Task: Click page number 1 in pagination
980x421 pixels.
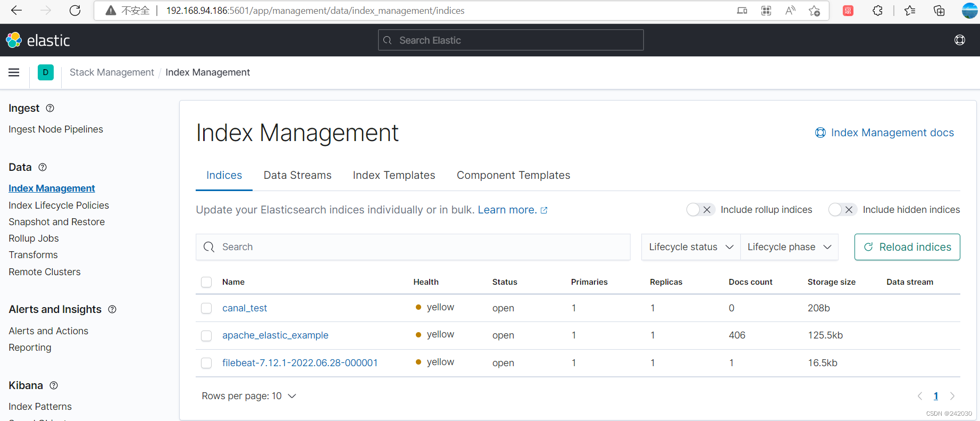Action: 936,396
